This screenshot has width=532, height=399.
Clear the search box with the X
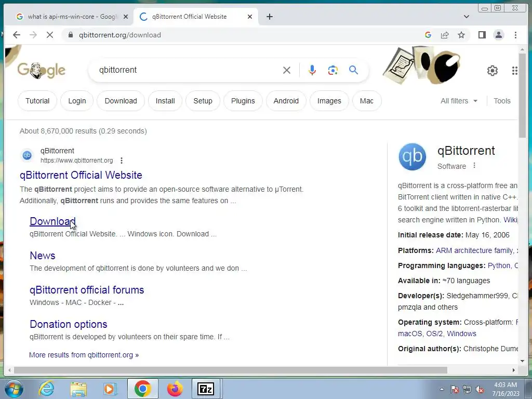(x=287, y=70)
